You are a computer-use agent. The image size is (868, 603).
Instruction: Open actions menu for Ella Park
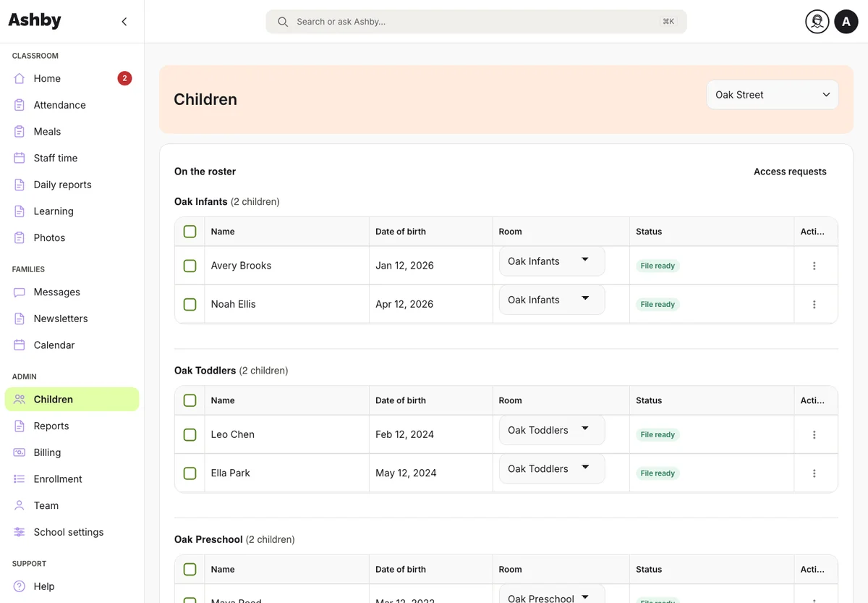coord(814,473)
